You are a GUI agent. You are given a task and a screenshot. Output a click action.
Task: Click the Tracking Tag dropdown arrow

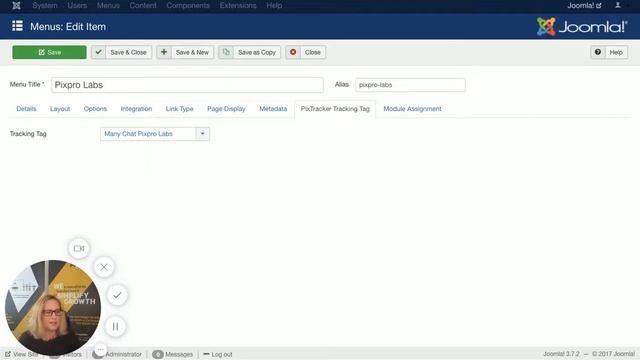coord(202,134)
